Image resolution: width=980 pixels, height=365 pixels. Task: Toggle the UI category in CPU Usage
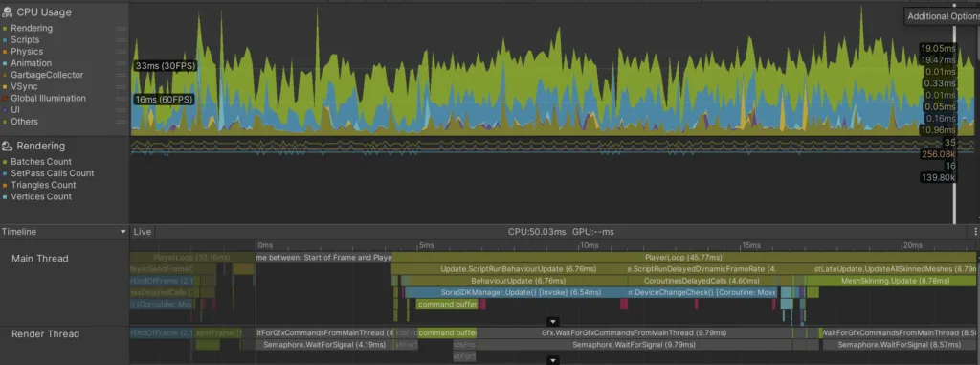click(x=5, y=110)
